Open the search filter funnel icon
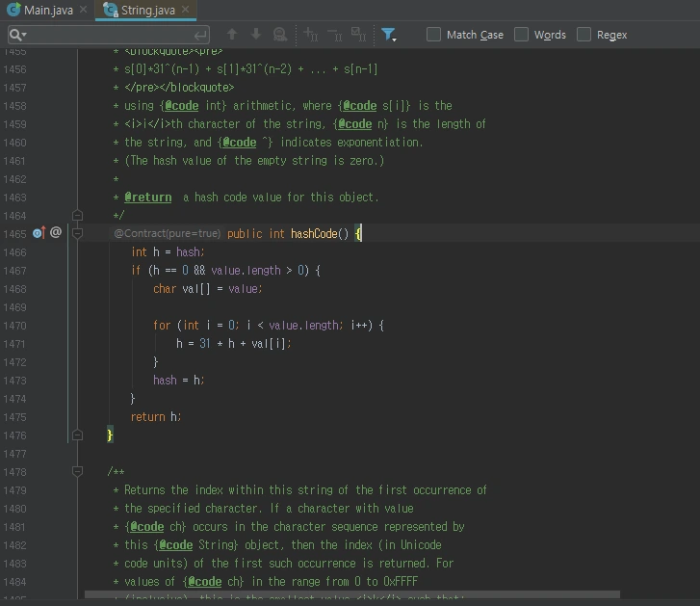Viewport: 700px width, 606px height. click(x=388, y=35)
